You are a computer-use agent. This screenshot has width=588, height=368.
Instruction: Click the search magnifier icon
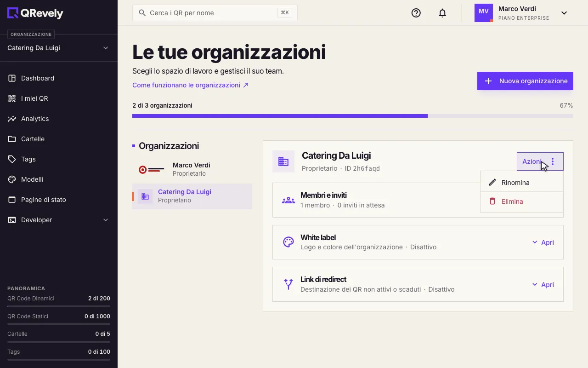point(142,13)
